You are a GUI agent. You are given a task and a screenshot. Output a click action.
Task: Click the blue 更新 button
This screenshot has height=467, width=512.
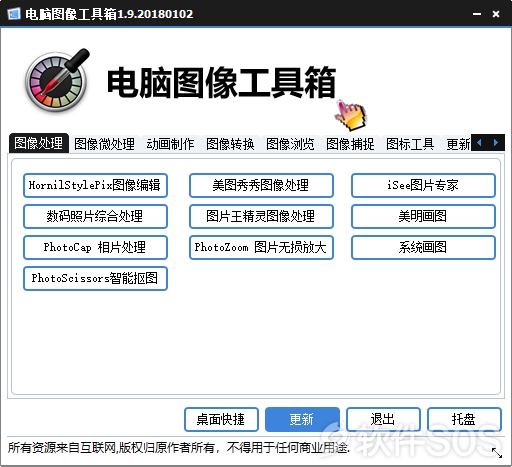302,419
